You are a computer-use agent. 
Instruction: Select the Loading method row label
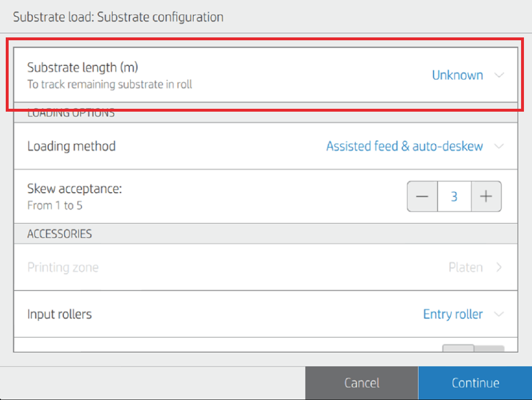pos(71,146)
